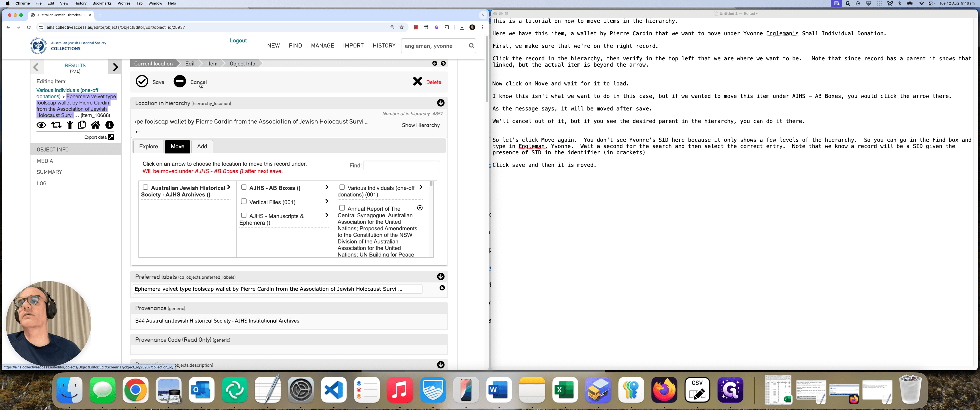Click the up-arrow circle at the top right of the editor
Viewport: 980px width, 410px height.
click(443, 63)
